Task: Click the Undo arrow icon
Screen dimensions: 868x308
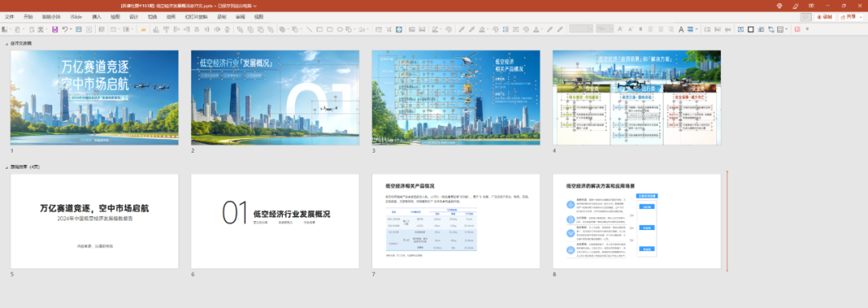Action: point(65,30)
